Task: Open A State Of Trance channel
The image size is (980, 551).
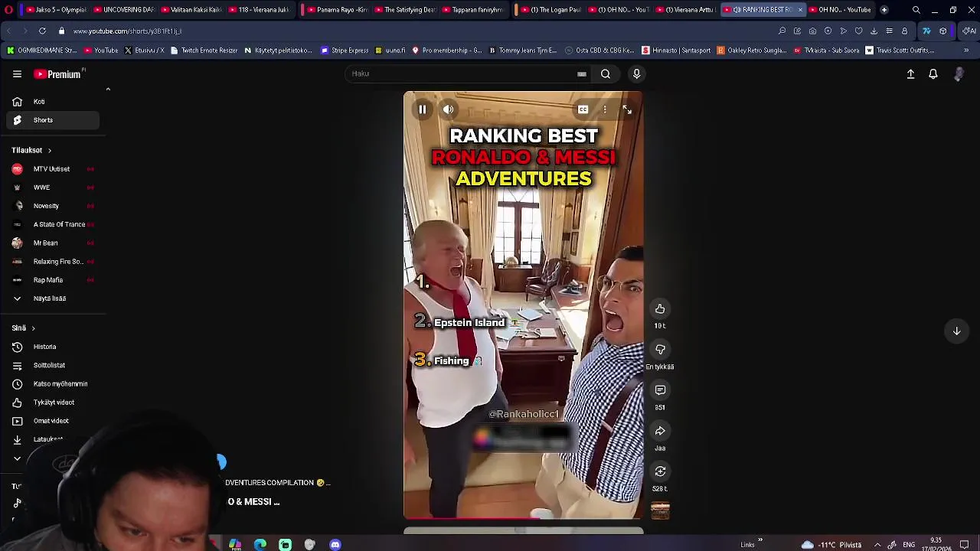Action: pos(52,224)
